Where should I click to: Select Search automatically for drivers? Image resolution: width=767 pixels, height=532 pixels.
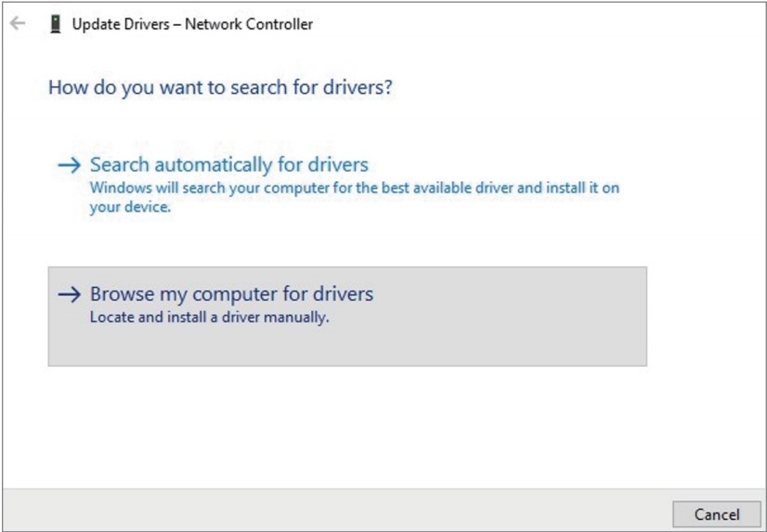tap(228, 165)
